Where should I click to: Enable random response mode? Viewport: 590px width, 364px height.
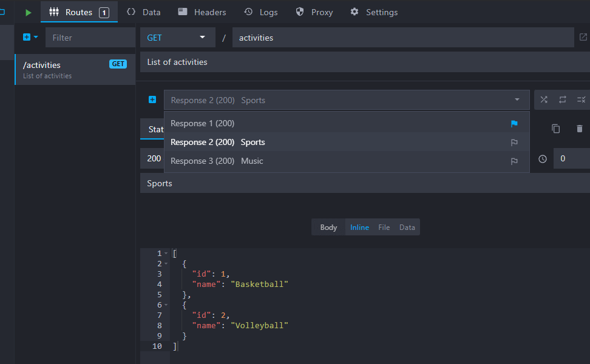pos(544,100)
